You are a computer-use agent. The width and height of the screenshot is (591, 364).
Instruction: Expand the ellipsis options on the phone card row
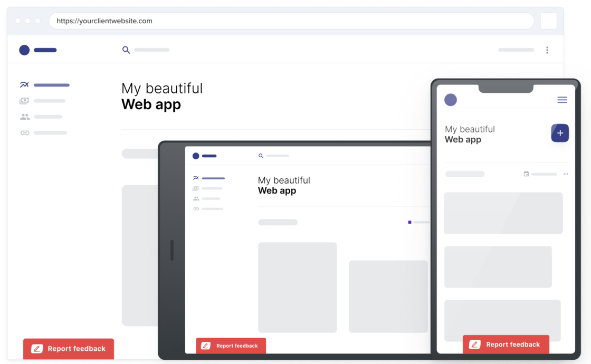566,174
